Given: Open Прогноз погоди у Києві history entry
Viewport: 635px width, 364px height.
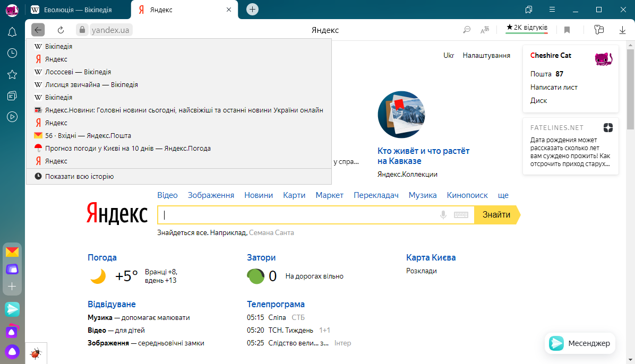Looking at the screenshot, I should point(178,149).
